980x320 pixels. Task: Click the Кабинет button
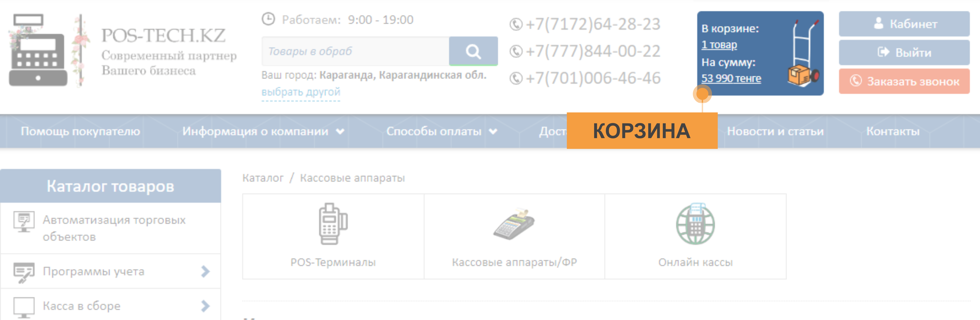click(x=904, y=23)
